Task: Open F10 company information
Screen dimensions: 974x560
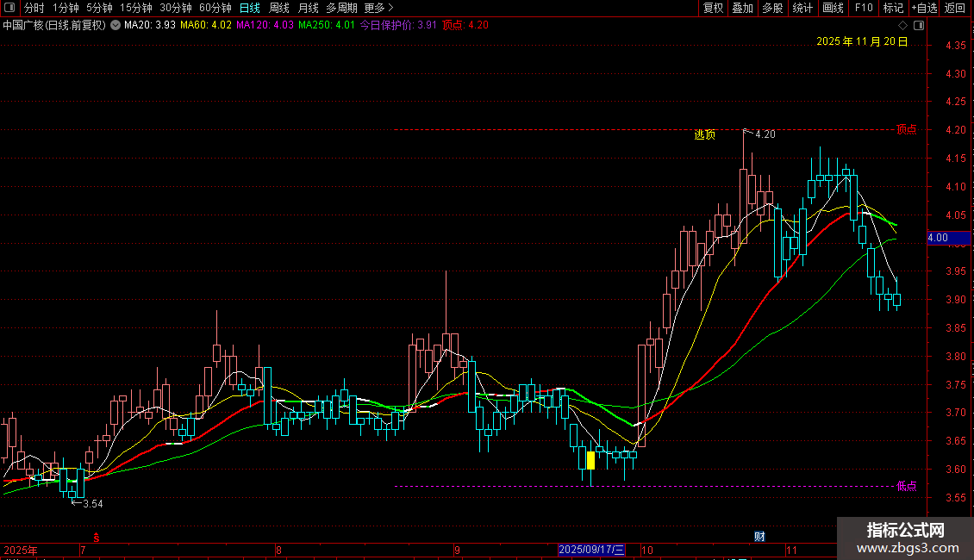Action: pos(864,8)
